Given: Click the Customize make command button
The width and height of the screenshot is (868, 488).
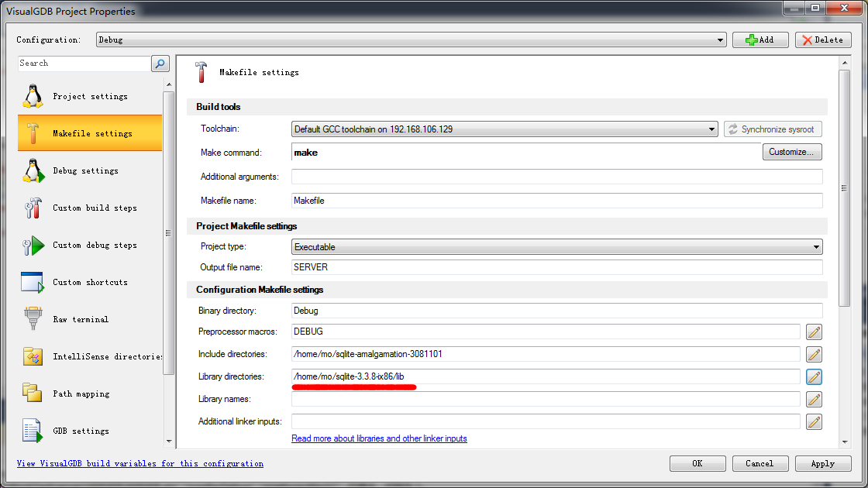Looking at the screenshot, I should click(791, 152).
